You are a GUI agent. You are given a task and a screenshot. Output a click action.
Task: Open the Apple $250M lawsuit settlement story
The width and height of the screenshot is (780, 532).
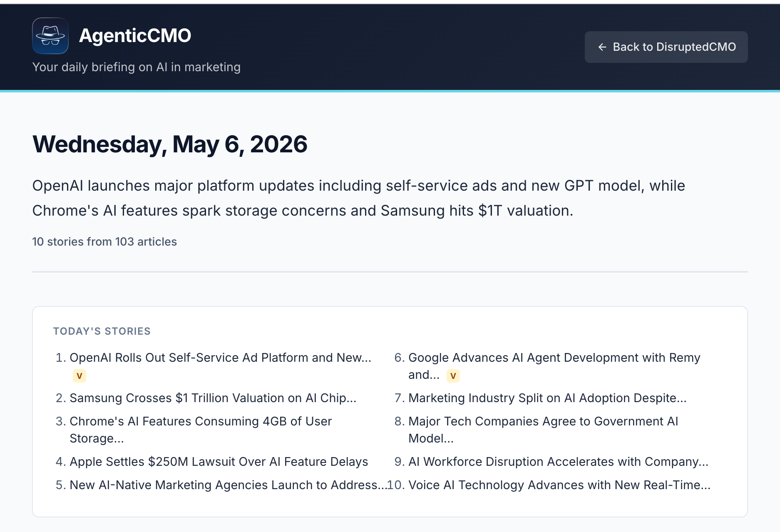[219, 462]
